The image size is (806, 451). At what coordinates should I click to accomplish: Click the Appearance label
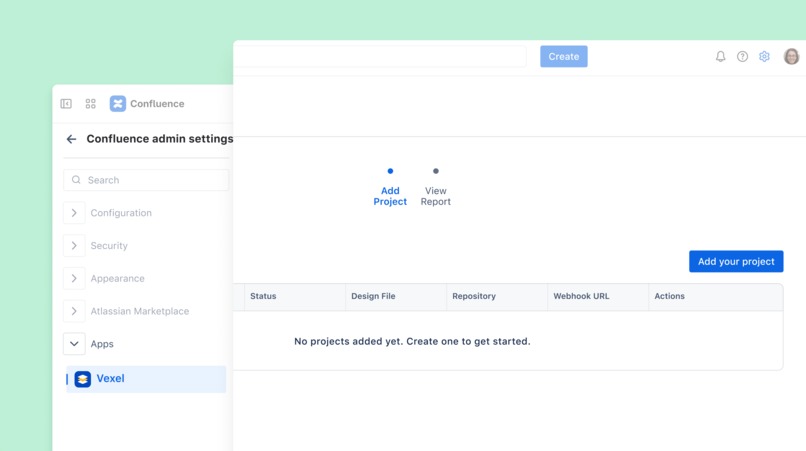[117, 279]
